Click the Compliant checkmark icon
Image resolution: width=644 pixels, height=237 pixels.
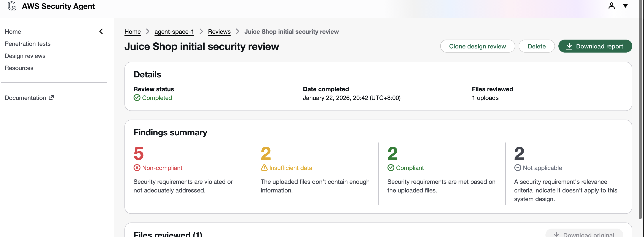tap(391, 168)
